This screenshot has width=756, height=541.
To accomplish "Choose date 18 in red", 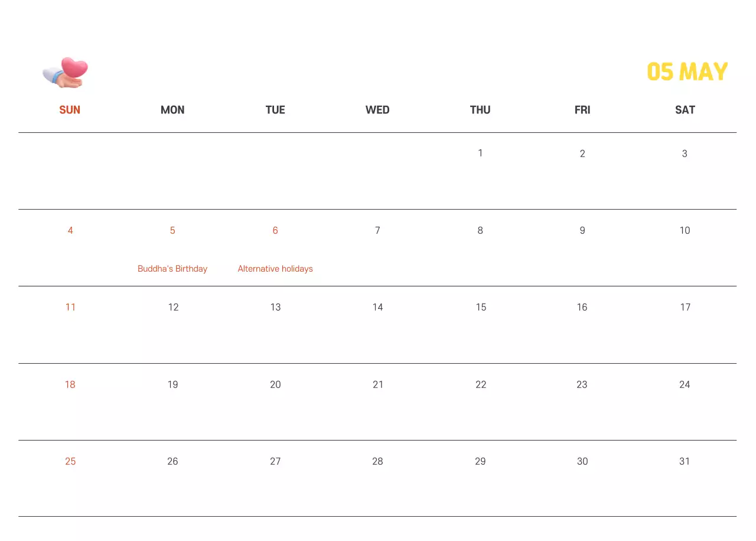I will [x=70, y=384].
